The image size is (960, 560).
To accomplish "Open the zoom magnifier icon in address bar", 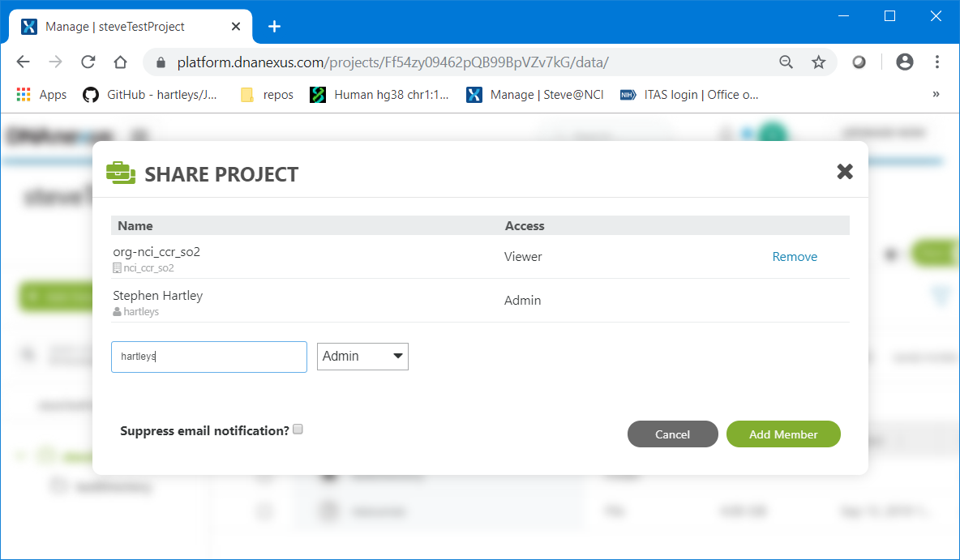I will [786, 62].
